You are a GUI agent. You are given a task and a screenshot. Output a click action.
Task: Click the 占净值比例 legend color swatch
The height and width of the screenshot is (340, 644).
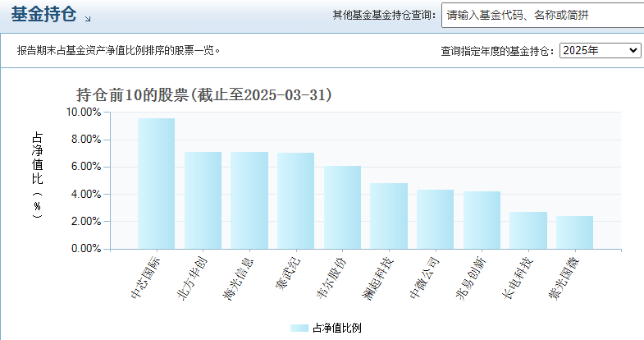[x=299, y=328]
